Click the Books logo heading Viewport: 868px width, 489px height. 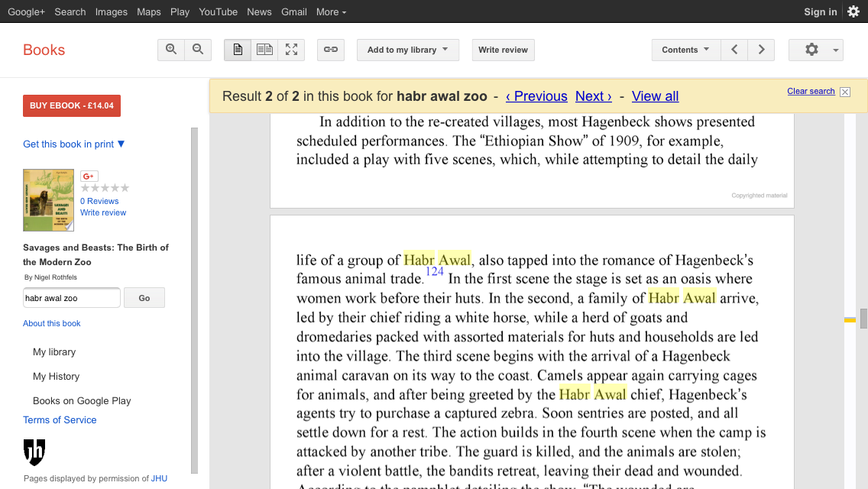(44, 50)
